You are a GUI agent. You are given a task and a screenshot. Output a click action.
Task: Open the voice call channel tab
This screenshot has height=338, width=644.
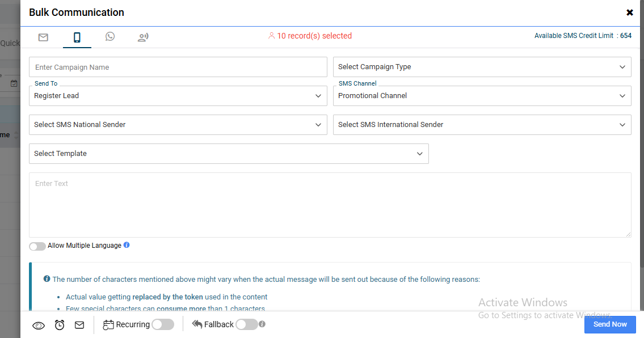tap(143, 37)
